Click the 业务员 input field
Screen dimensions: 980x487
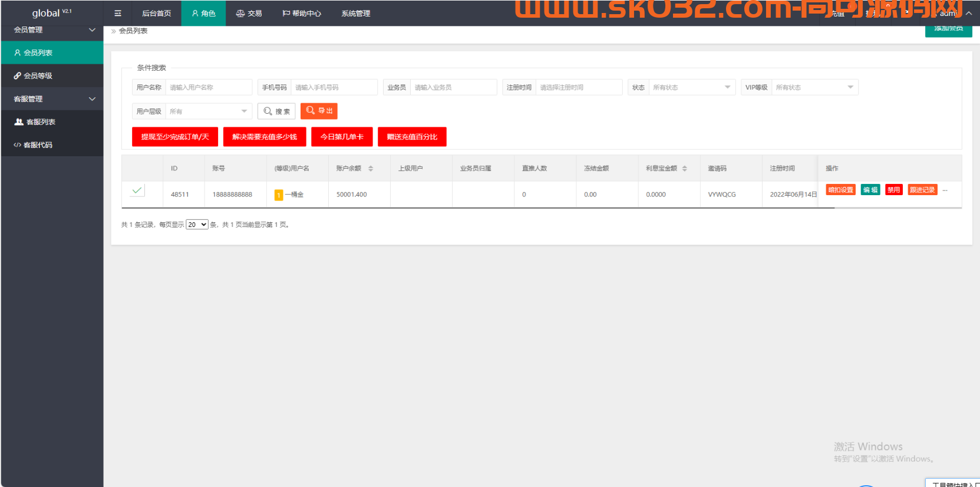(x=453, y=87)
